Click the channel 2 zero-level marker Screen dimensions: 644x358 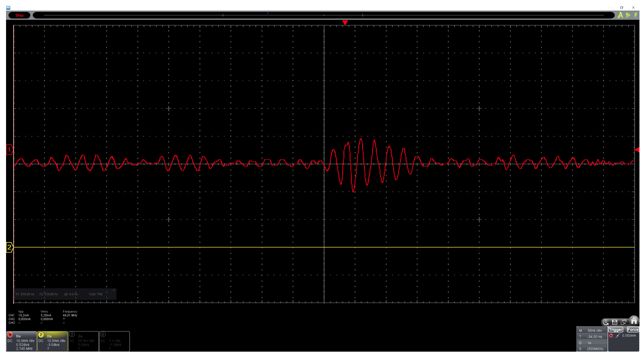9,247
